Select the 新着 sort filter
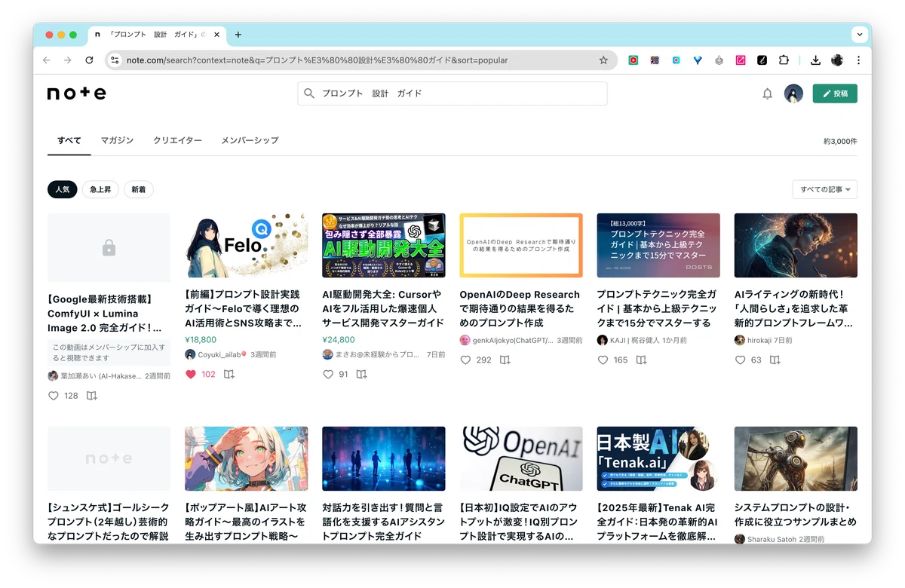Image resolution: width=905 pixels, height=588 pixels. (139, 189)
